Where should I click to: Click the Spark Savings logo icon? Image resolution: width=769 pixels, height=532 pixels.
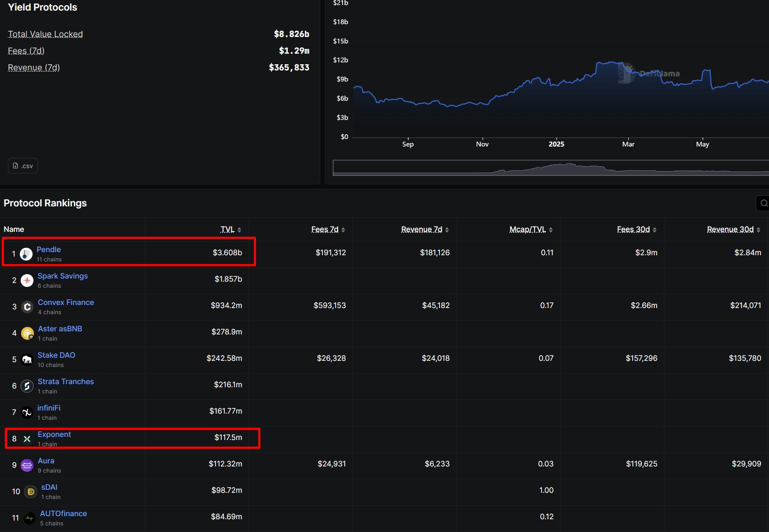pyautogui.click(x=27, y=280)
